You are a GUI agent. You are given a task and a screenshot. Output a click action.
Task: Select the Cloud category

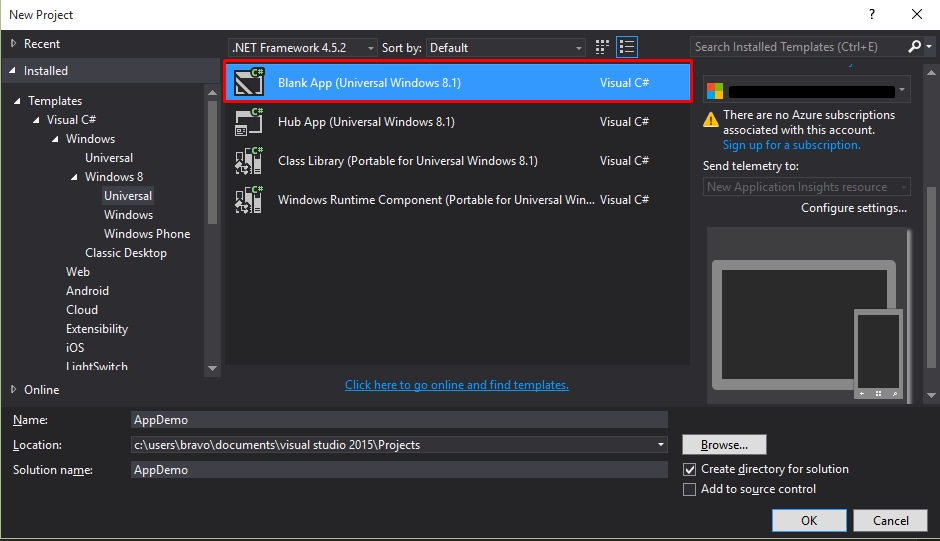coord(82,310)
